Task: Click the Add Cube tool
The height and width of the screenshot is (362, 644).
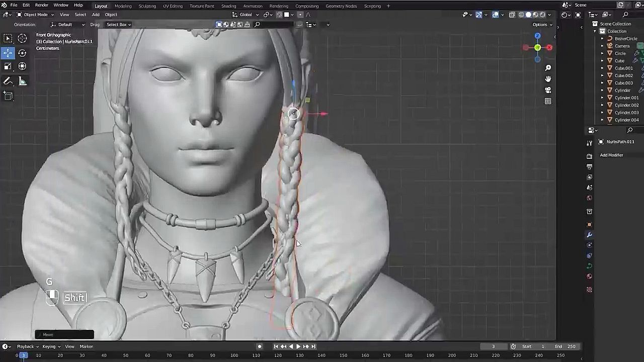Action: pyautogui.click(x=8, y=96)
